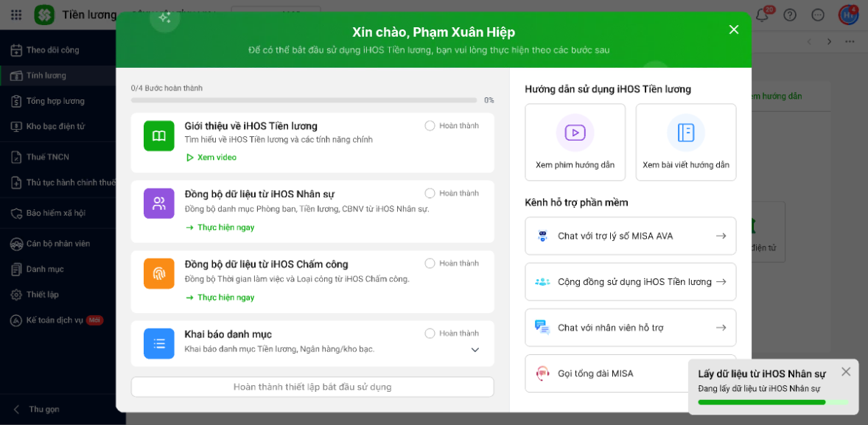Expand the Khai báo danh mục step

point(475,350)
